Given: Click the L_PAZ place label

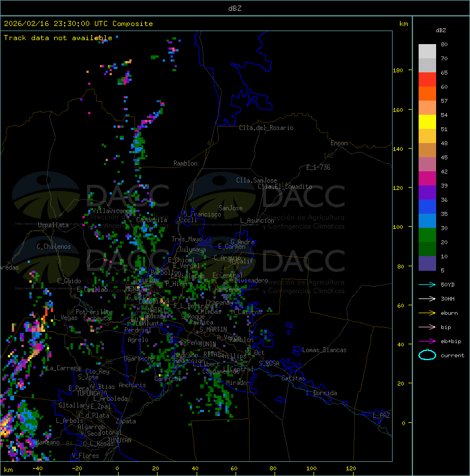Looking at the screenshot, I should [x=382, y=416].
